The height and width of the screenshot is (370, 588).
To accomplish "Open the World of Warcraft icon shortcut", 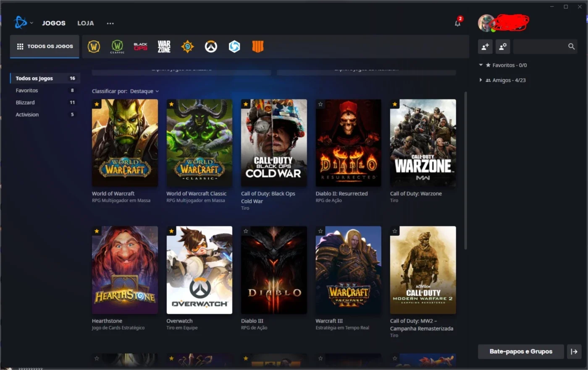I will coord(94,47).
